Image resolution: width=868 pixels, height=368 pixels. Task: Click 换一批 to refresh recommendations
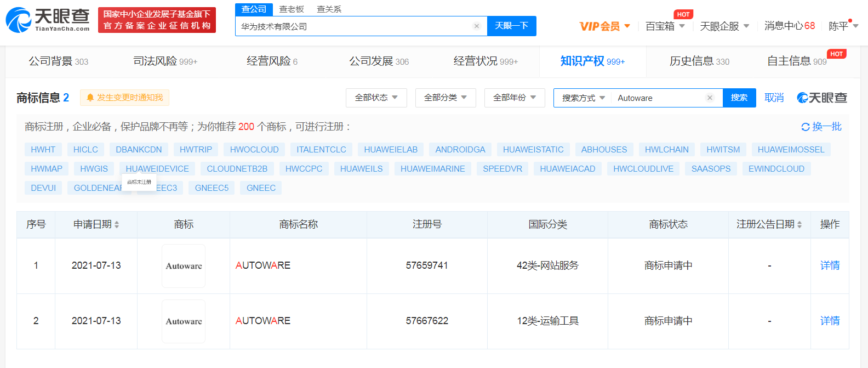tap(827, 127)
